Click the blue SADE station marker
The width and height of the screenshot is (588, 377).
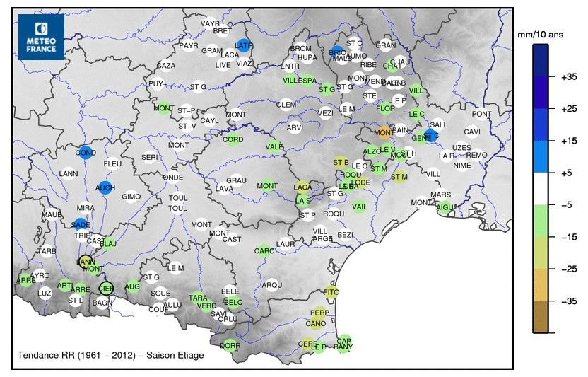tap(81, 224)
